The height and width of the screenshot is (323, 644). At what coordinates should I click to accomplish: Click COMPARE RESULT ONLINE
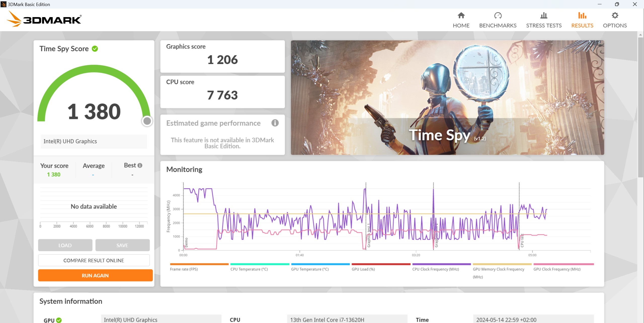pos(94,260)
